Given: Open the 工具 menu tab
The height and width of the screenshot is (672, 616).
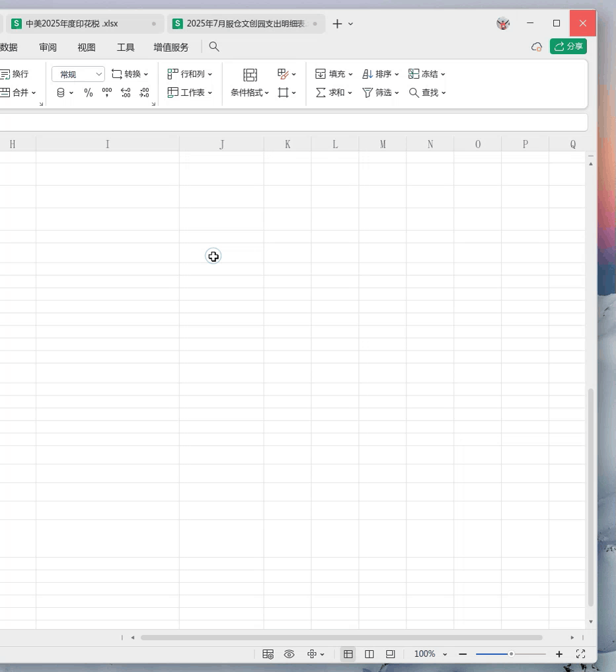Looking at the screenshot, I should 126,47.
